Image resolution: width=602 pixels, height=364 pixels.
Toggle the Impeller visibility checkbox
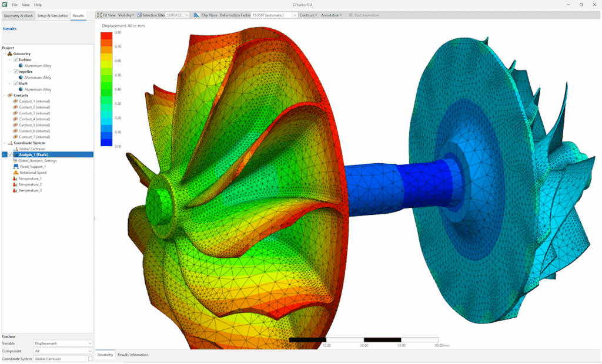point(16,72)
